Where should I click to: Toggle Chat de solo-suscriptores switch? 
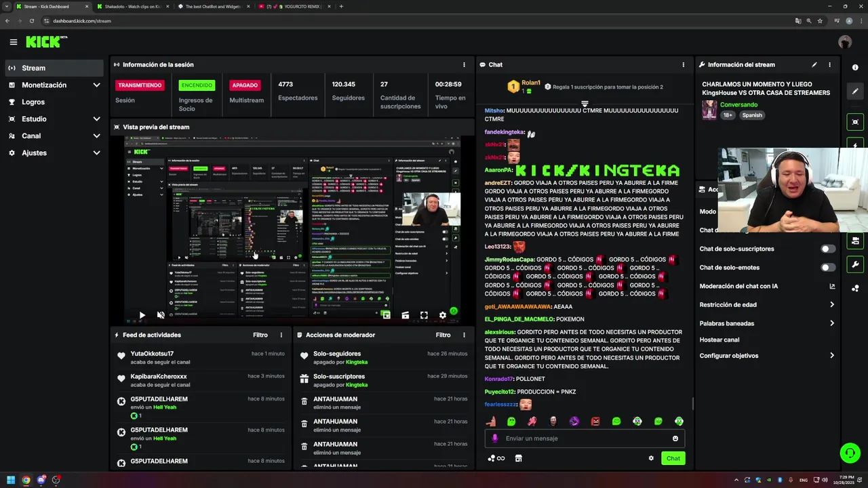click(828, 249)
